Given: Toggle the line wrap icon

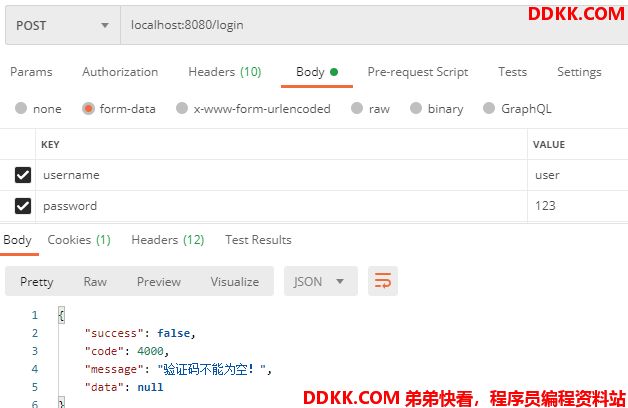Looking at the screenshot, I should [383, 281].
